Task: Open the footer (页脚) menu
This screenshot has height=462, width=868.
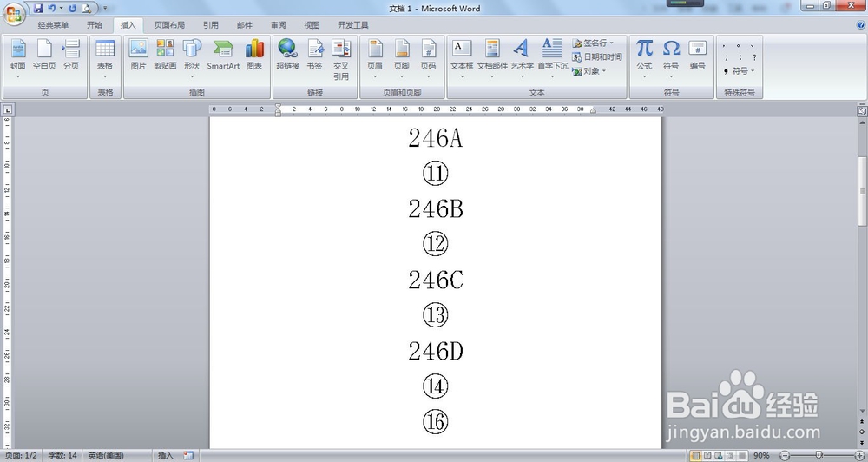Action: (401, 58)
